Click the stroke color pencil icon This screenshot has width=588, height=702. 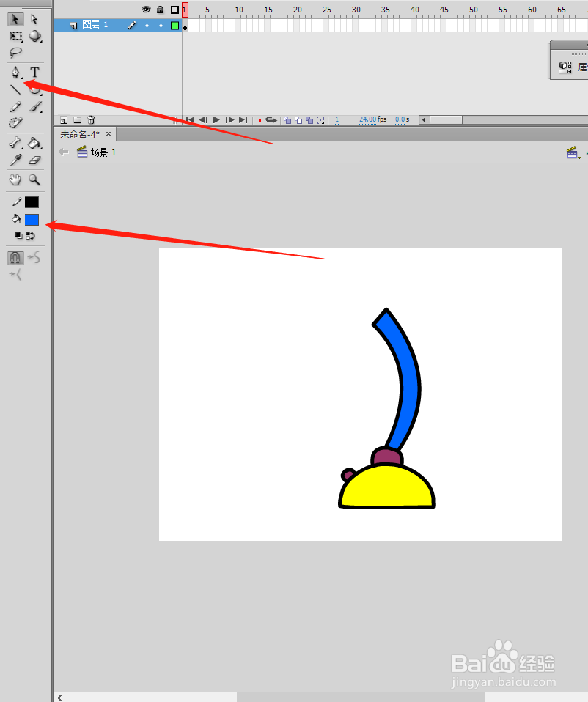point(17,202)
